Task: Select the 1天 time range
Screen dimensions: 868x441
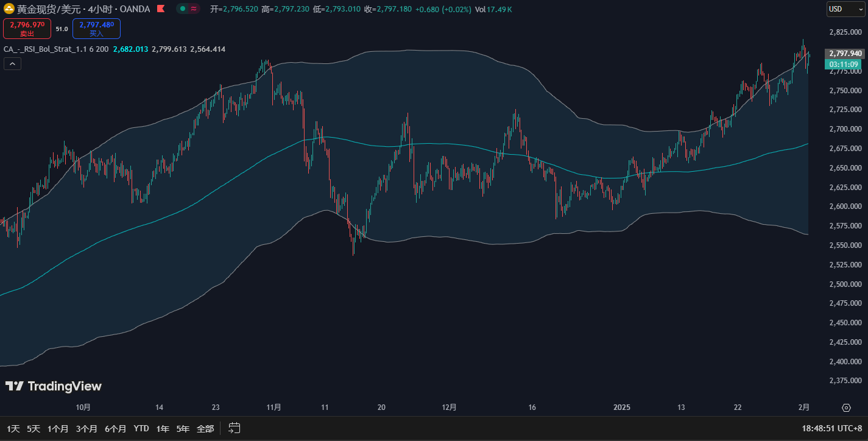Action: pos(13,429)
